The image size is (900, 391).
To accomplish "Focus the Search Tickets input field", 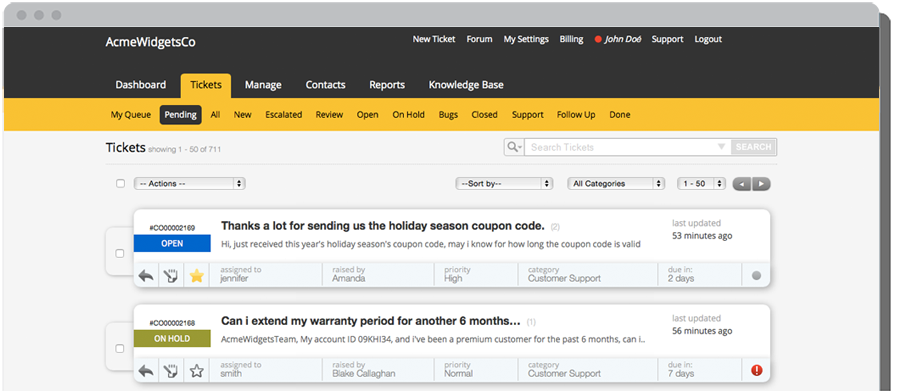I will (628, 147).
